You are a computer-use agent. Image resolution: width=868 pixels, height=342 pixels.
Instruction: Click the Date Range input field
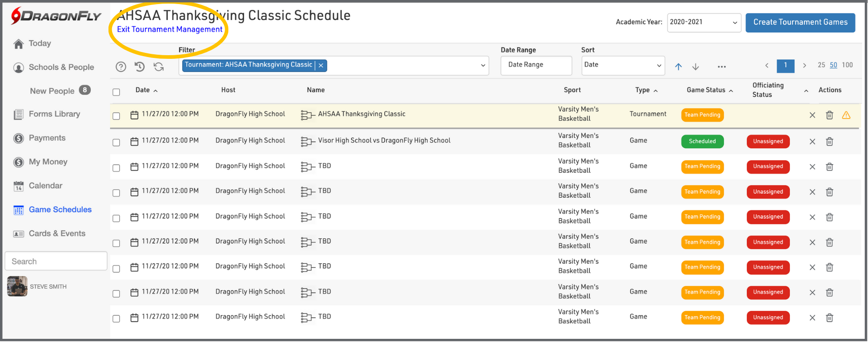[x=536, y=65]
